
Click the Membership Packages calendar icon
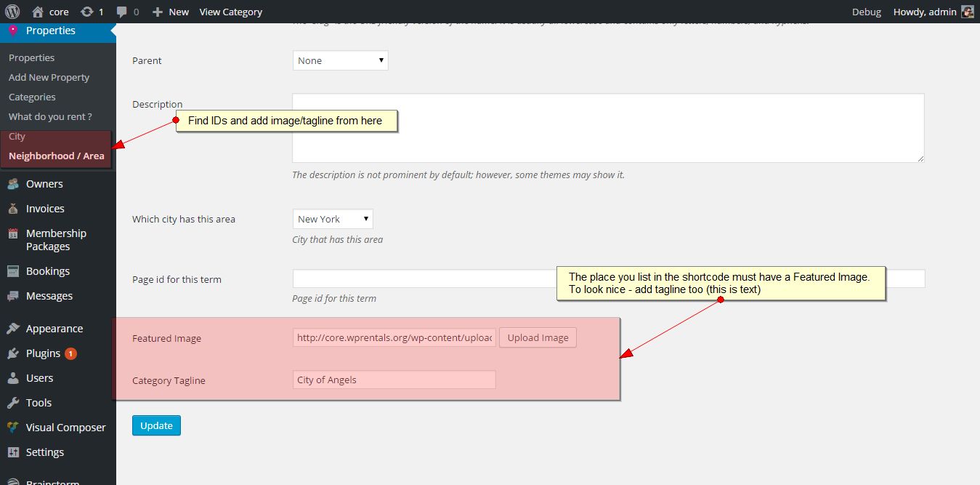coord(13,233)
